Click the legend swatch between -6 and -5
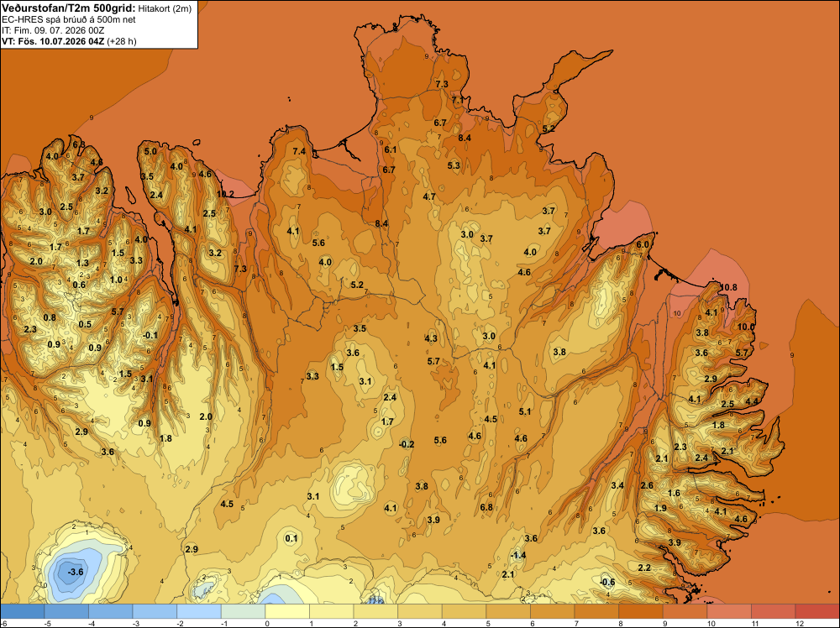840x628 pixels. [22, 611]
